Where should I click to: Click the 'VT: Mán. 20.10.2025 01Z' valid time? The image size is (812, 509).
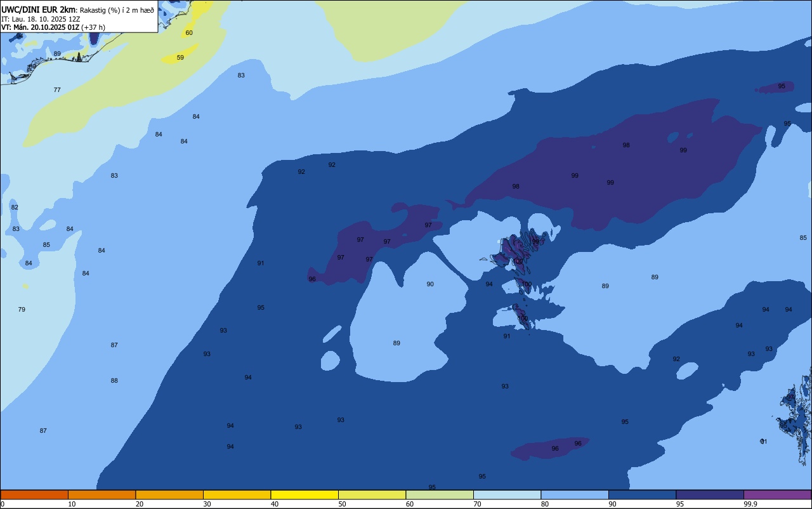40,27
